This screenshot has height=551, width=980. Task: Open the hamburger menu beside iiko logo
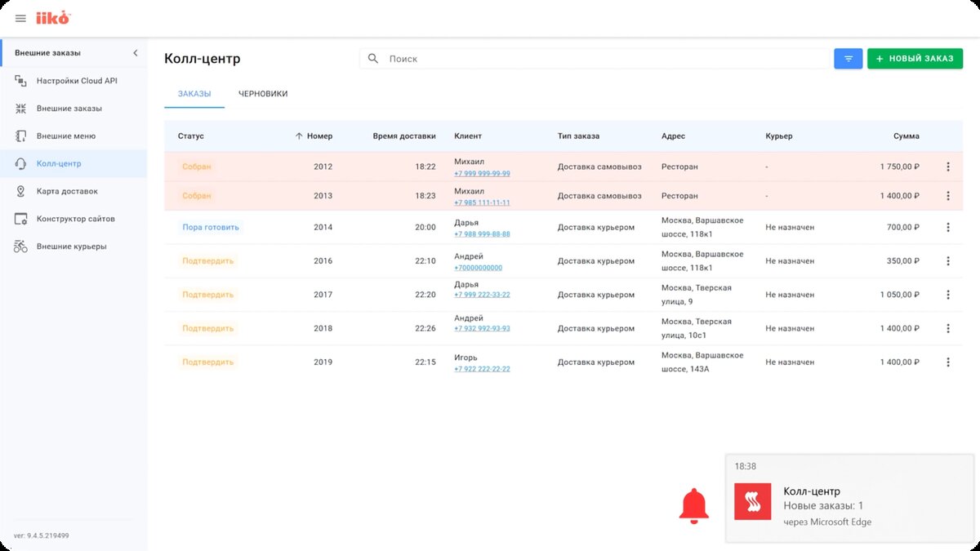20,18
